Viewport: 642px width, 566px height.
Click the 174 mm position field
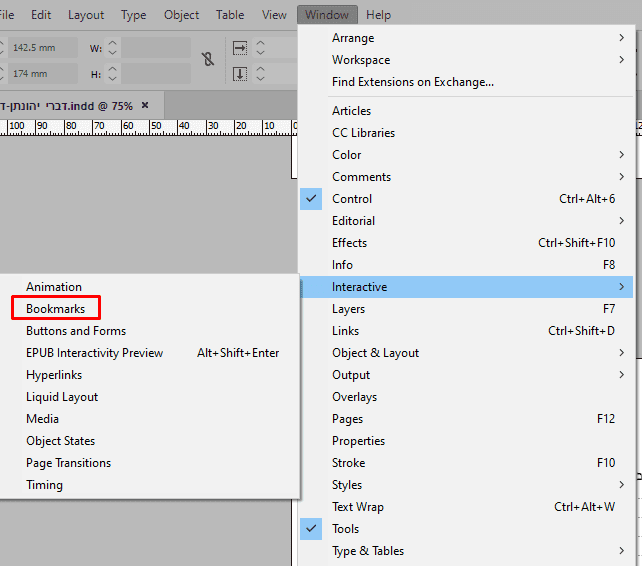[x=43, y=74]
